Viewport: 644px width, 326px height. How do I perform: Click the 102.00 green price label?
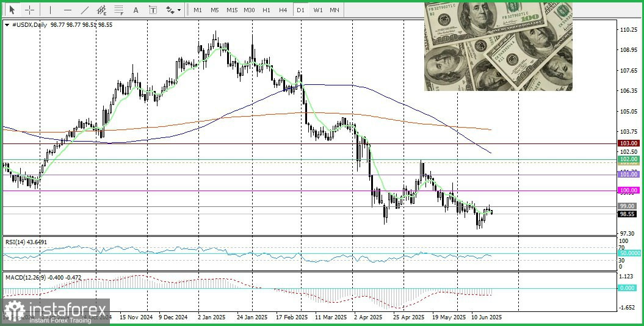pos(629,159)
